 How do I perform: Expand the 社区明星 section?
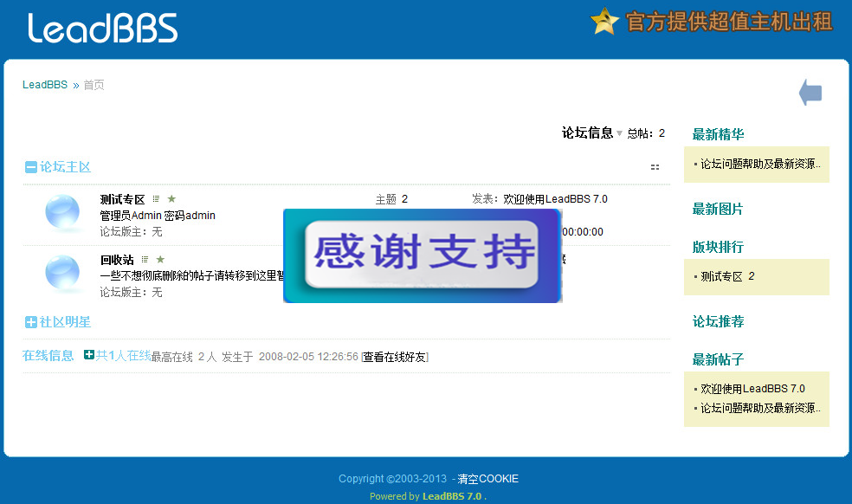[x=31, y=322]
